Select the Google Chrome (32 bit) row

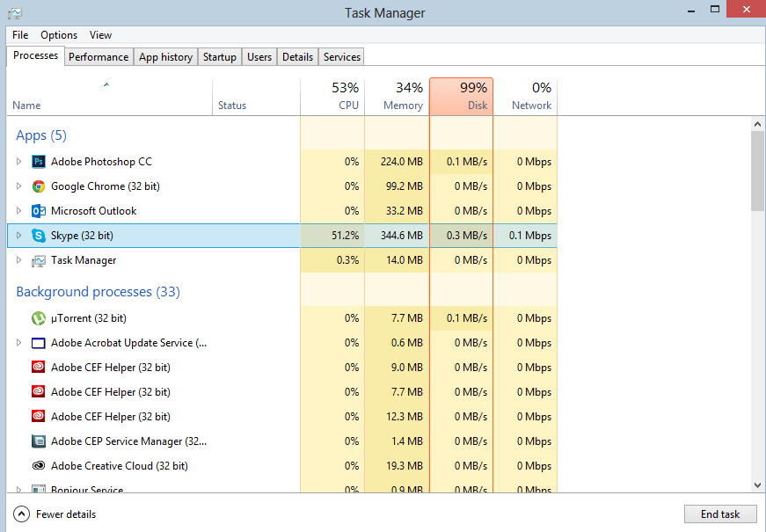click(282, 186)
